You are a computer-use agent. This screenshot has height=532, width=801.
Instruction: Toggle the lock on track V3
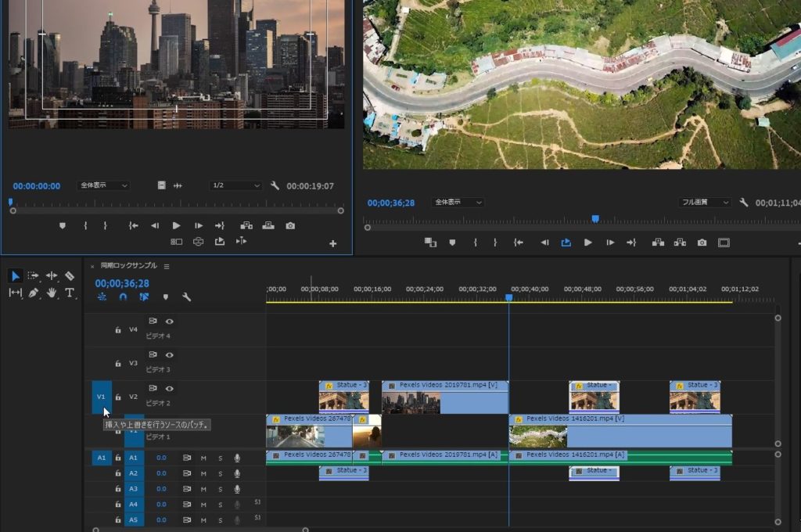118,364
